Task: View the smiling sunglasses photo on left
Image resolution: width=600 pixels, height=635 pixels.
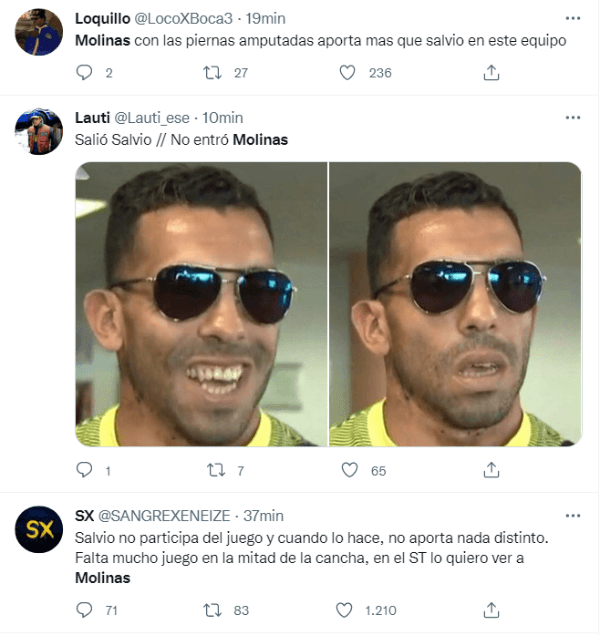Action: coord(201,304)
